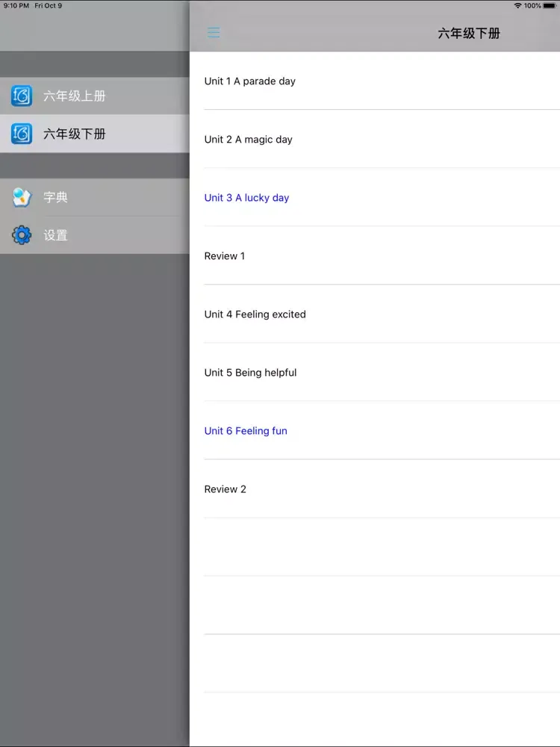Image resolution: width=560 pixels, height=747 pixels.
Task: Click the settings gear icon
Action: pyautogui.click(x=22, y=235)
